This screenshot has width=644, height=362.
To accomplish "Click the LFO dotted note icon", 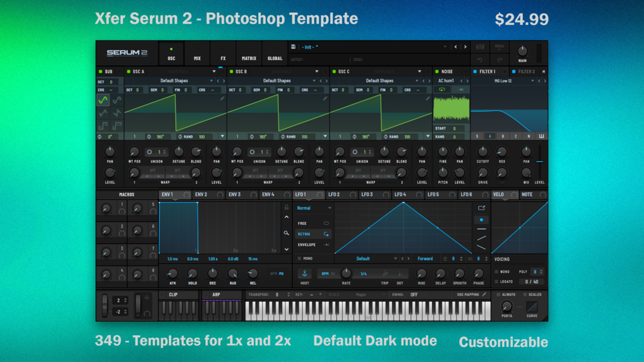I will [x=400, y=274].
